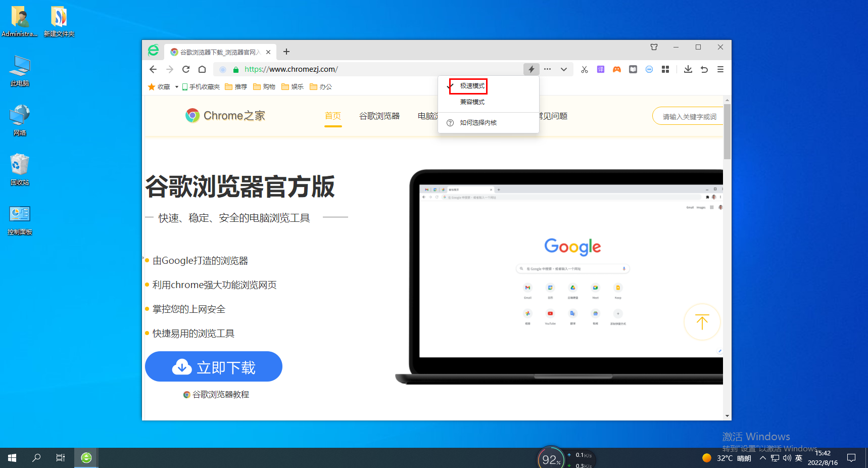
Task: Click the taskbar search magnifier
Action: coord(36,458)
